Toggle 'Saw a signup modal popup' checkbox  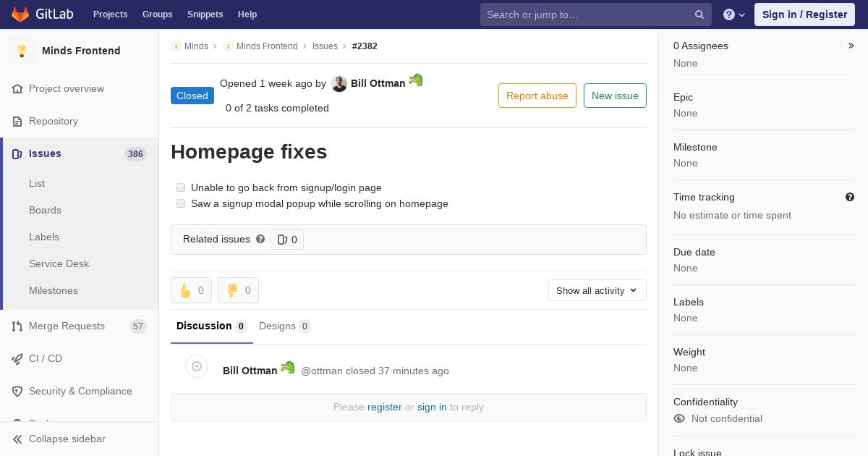181,203
